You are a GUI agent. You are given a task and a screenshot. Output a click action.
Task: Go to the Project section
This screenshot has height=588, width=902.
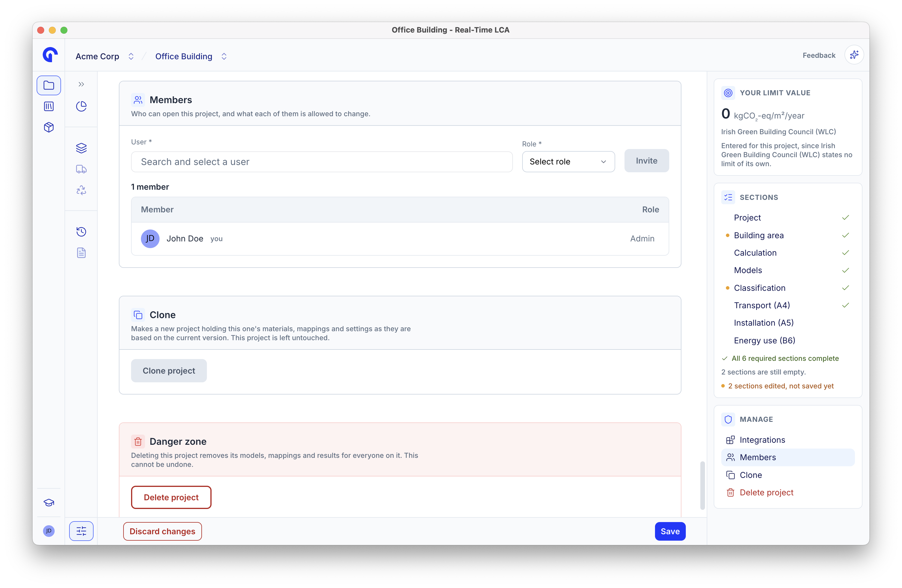tap(788, 218)
